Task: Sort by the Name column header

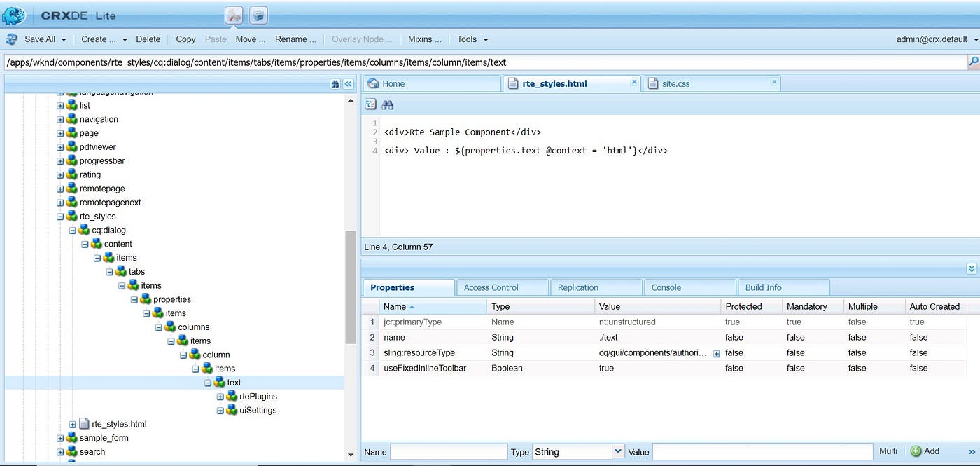Action: click(433, 306)
